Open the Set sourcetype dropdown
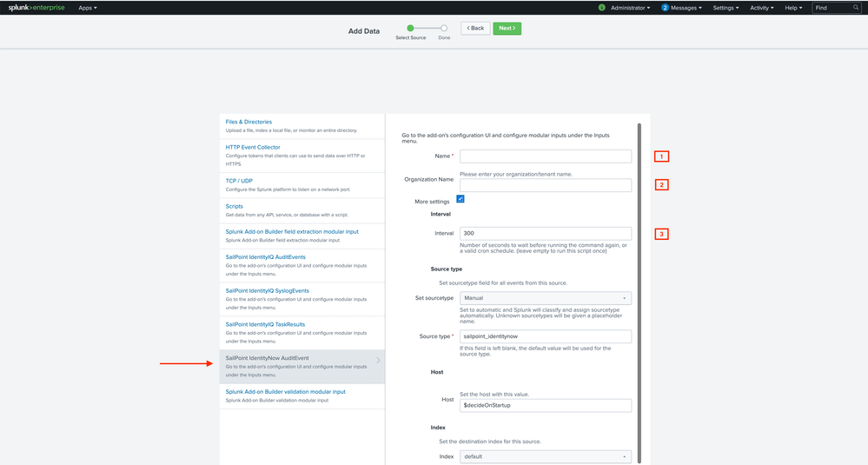The width and height of the screenshot is (868, 465). pyautogui.click(x=546, y=298)
